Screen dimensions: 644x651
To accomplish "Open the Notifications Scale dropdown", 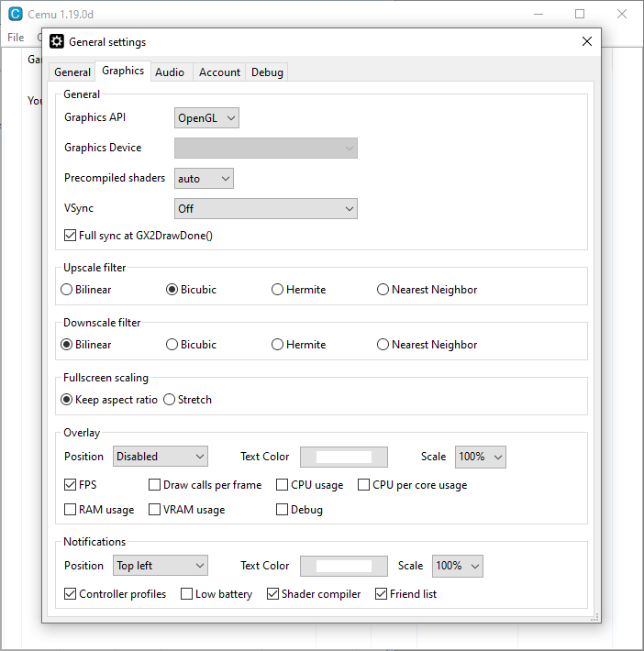I will [x=458, y=567].
